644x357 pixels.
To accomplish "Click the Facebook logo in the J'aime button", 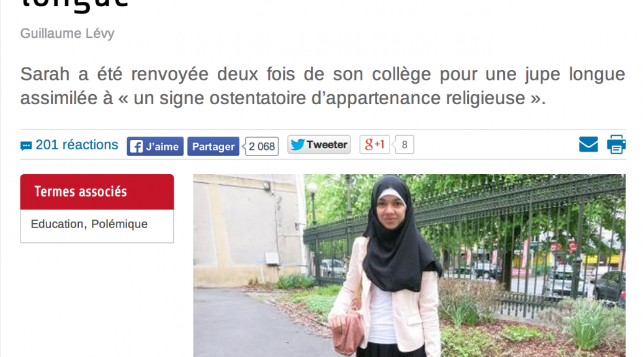I will click(x=136, y=146).
